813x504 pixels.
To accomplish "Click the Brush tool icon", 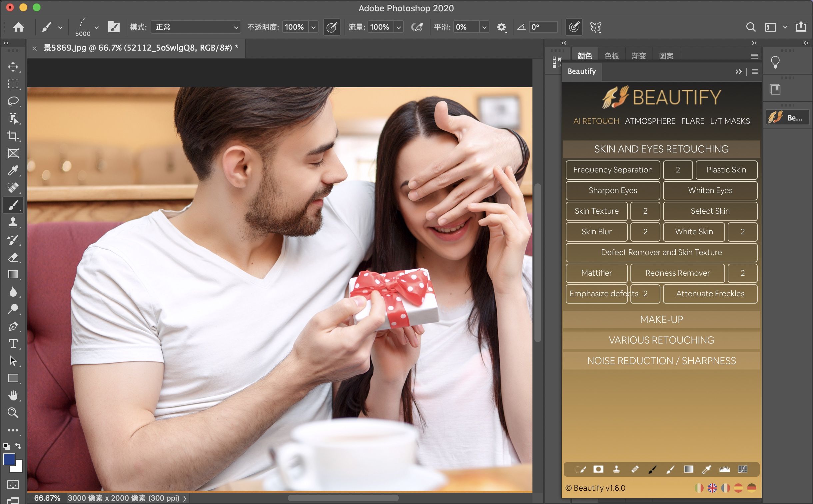I will (13, 205).
